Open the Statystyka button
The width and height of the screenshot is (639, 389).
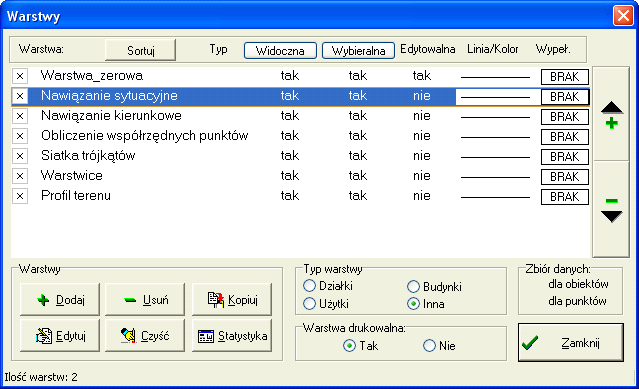point(231,336)
